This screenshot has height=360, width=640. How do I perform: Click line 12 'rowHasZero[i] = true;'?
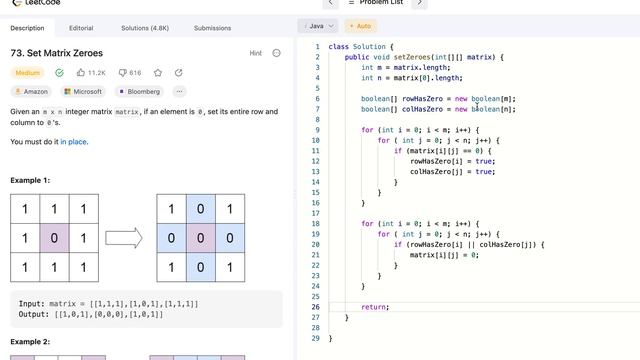(x=453, y=161)
